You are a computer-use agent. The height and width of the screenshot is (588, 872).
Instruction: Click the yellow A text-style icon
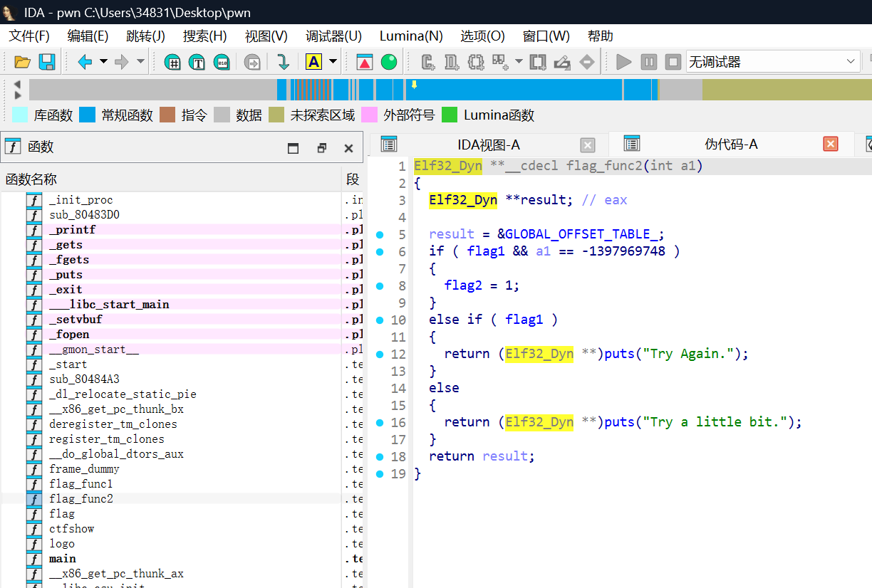[x=313, y=62]
